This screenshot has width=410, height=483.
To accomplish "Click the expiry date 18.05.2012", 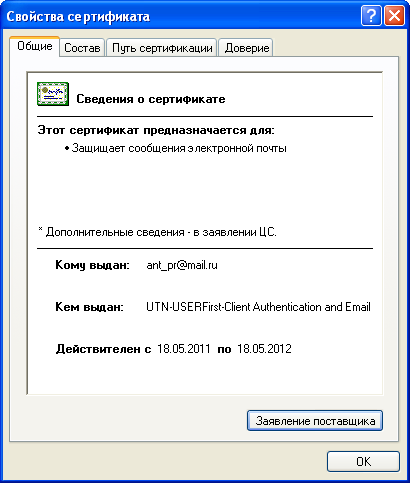I will pyautogui.click(x=264, y=349).
